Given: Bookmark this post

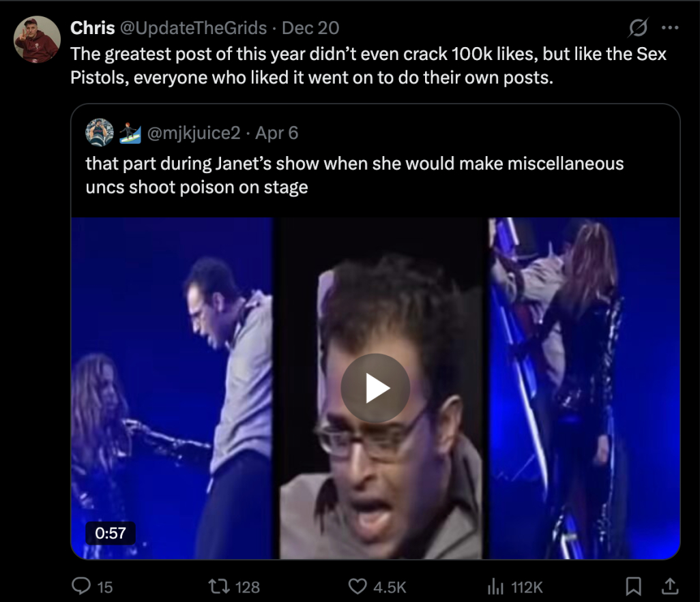Looking at the screenshot, I should [x=634, y=586].
